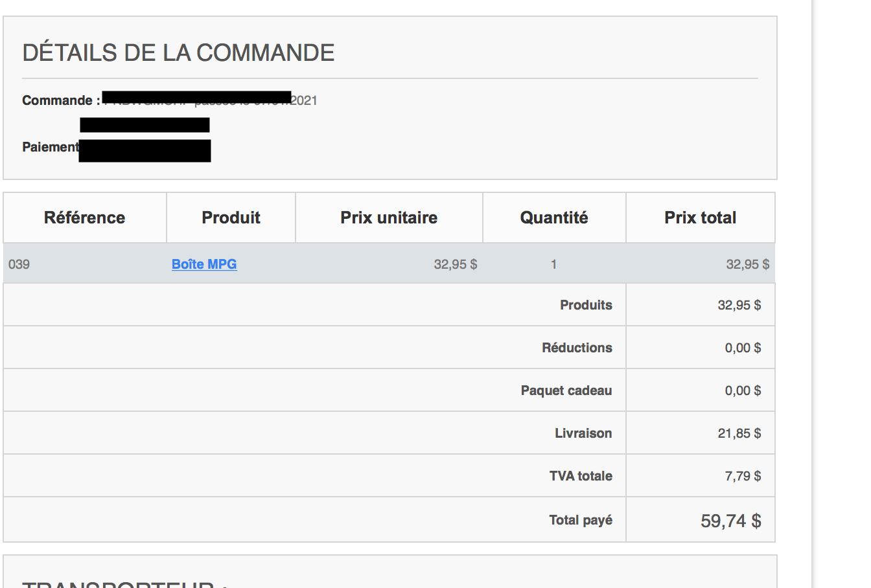Click the Produit column header

[231, 218]
